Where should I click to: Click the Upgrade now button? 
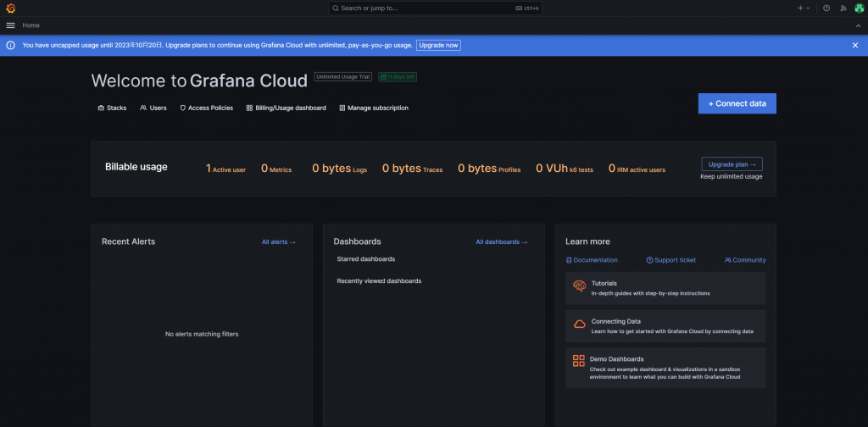point(438,46)
